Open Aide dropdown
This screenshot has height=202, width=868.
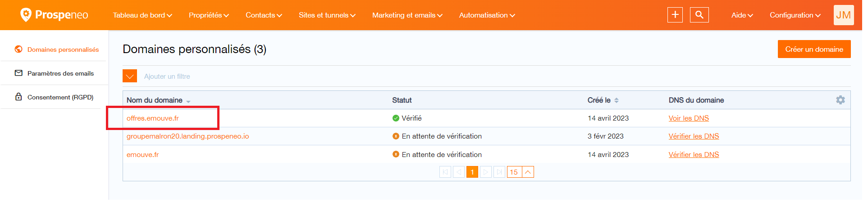click(742, 15)
